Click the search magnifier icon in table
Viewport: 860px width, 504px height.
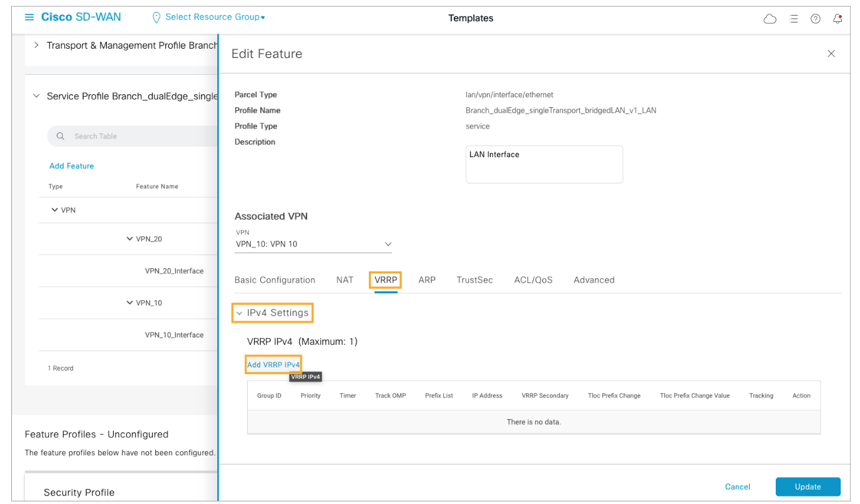pos(61,136)
